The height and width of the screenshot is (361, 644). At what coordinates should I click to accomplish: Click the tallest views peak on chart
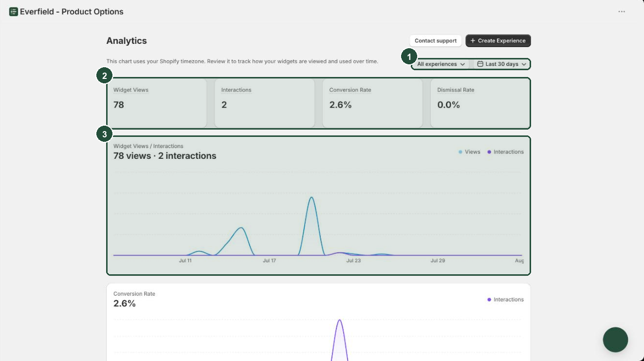(312, 198)
